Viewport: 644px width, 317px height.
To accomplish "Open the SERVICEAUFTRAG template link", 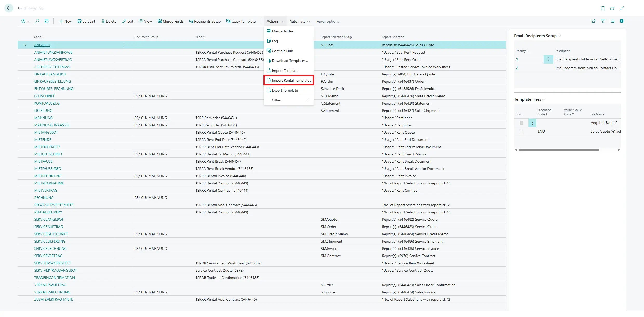I will pos(49,227).
